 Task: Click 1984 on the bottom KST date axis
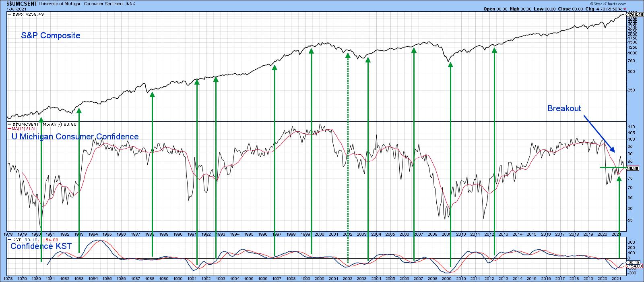click(93, 279)
